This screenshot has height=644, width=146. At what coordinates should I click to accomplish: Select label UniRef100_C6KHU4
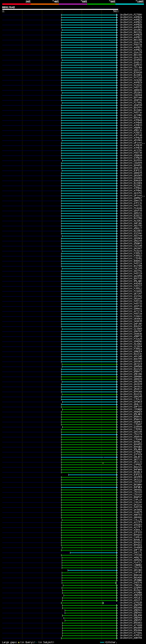pos(131,95)
